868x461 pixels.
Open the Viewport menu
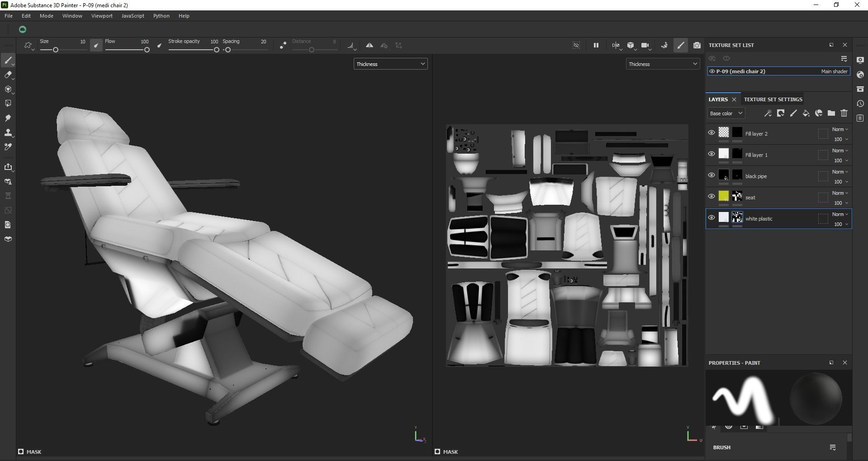pos(102,16)
